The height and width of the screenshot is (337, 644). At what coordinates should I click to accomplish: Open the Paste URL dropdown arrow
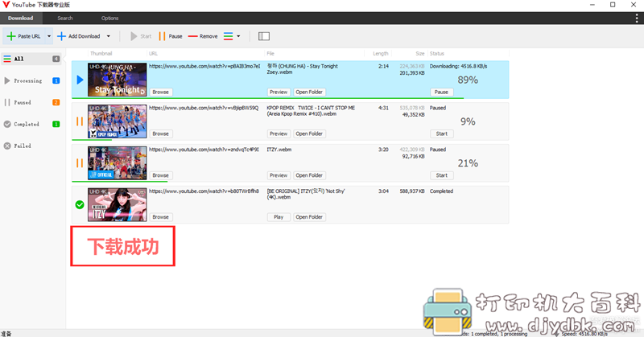pyautogui.click(x=49, y=36)
